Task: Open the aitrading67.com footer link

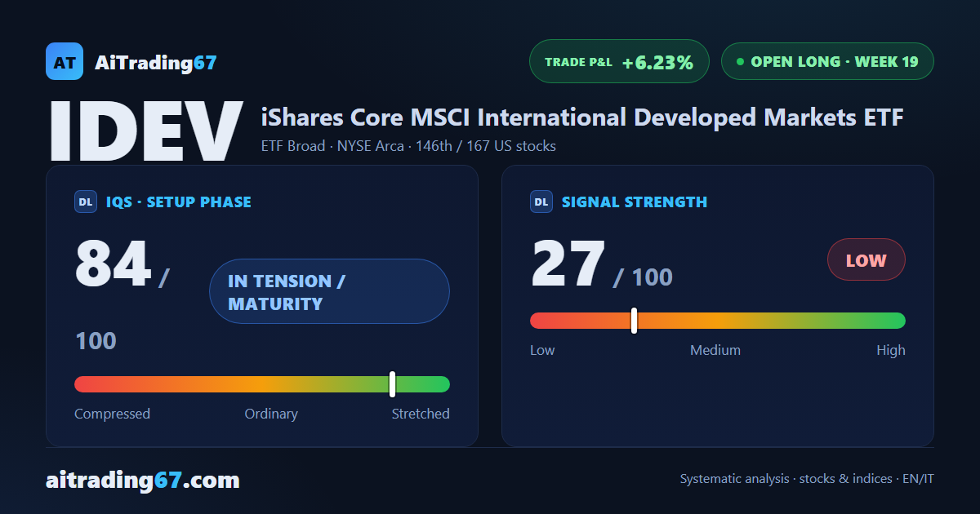Action: tap(143, 480)
